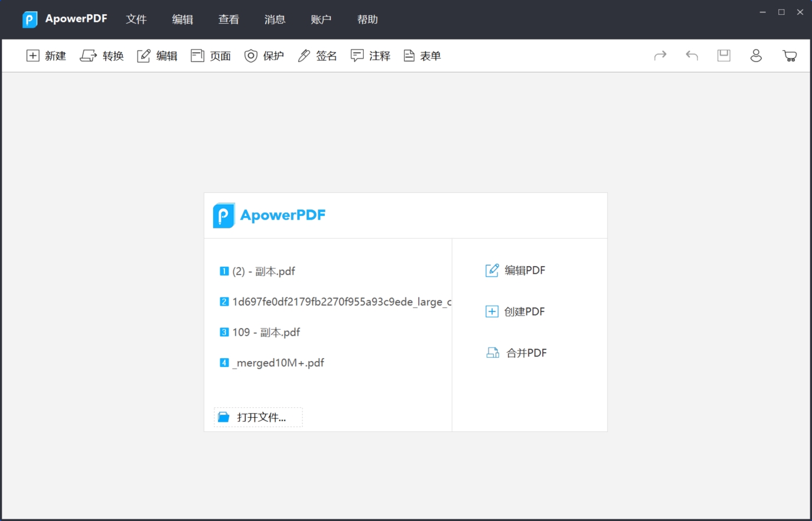Open the 保护 (Protect) tool

264,55
